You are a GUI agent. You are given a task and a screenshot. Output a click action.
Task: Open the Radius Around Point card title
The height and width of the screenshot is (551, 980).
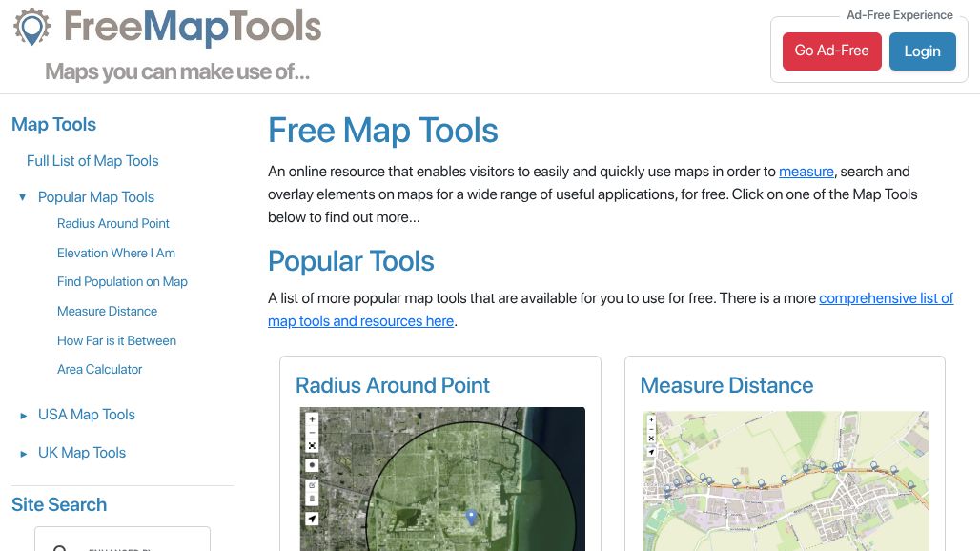393,385
